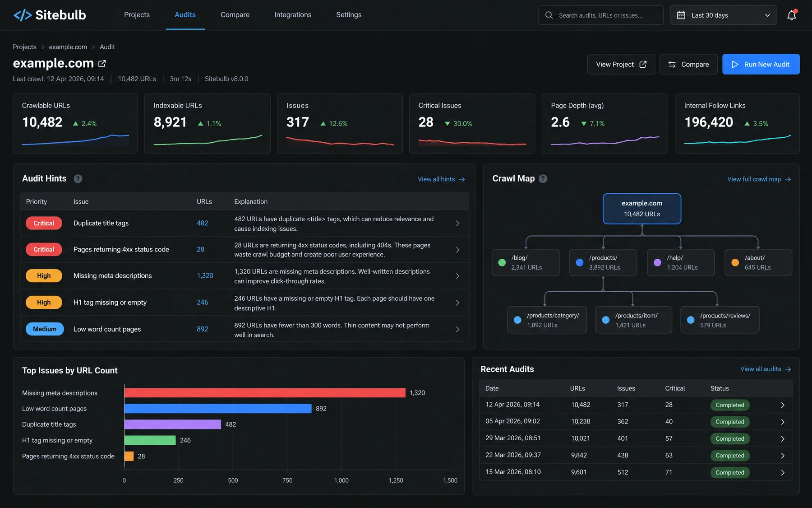The width and height of the screenshot is (812, 508).
Task: Click the View Project button
Action: (621, 64)
